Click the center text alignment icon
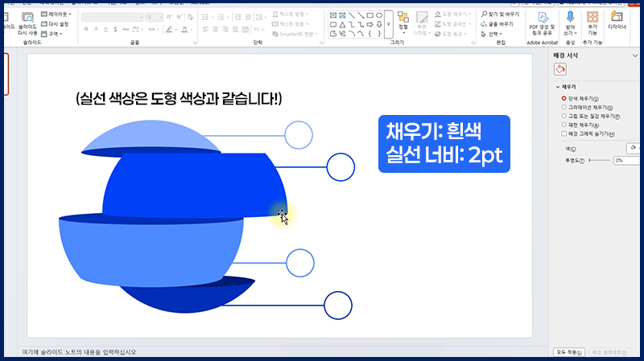This screenshot has width=644, height=361. (x=215, y=30)
